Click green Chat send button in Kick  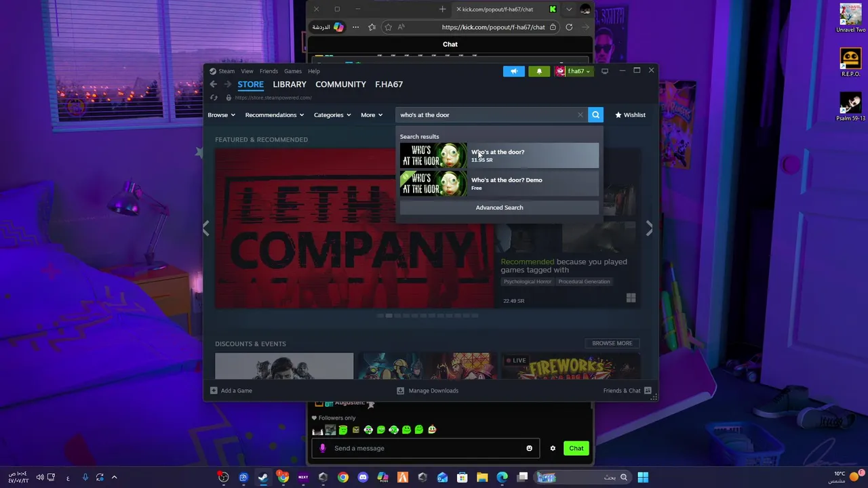[576, 448]
